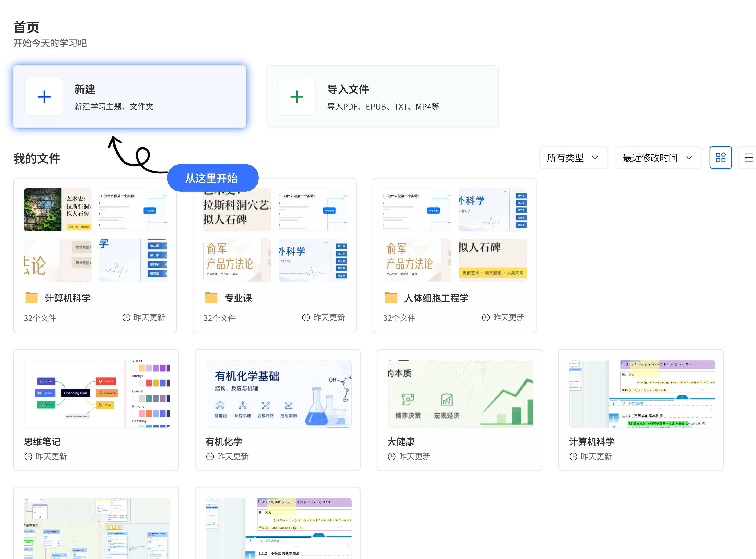The width and height of the screenshot is (756, 559).
Task: Click the clock icon under 有机化学
Action: click(210, 456)
